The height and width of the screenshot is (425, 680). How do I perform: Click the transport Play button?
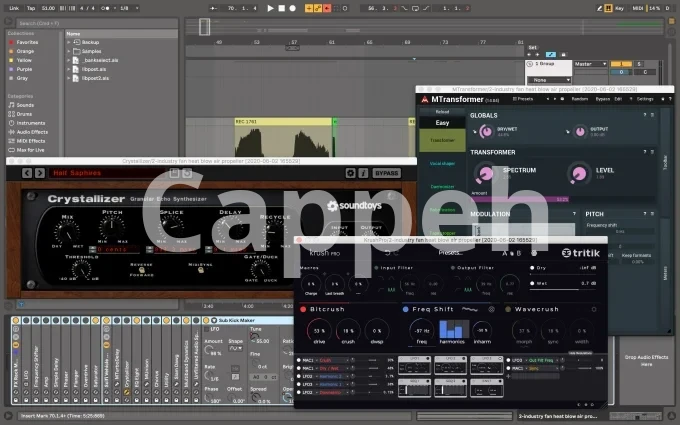(x=270, y=7)
